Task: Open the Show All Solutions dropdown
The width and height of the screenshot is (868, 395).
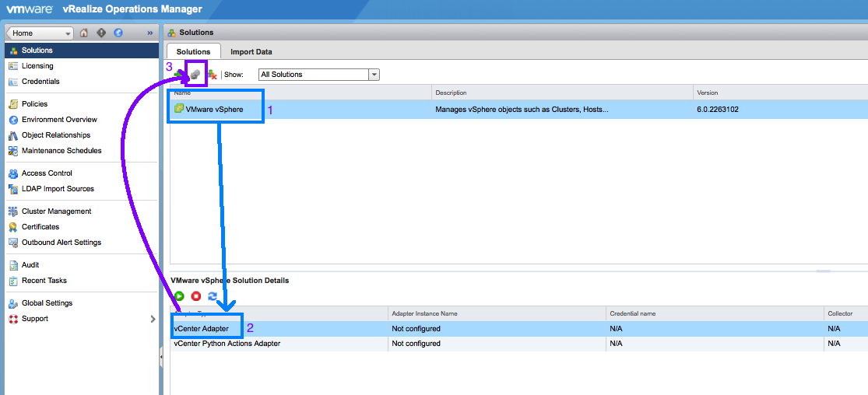Action: (374, 75)
